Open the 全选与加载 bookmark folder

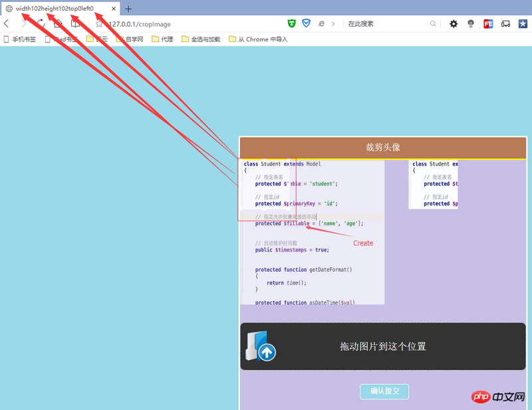(201, 39)
